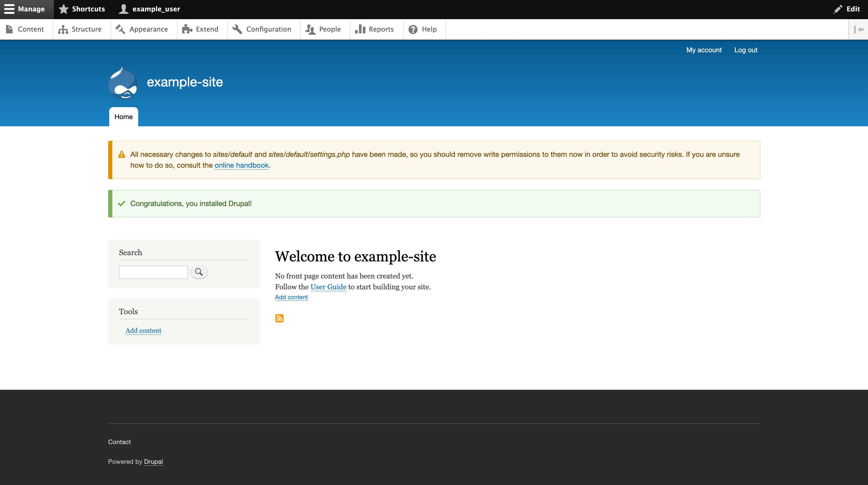Open the People admin section

coord(311,29)
